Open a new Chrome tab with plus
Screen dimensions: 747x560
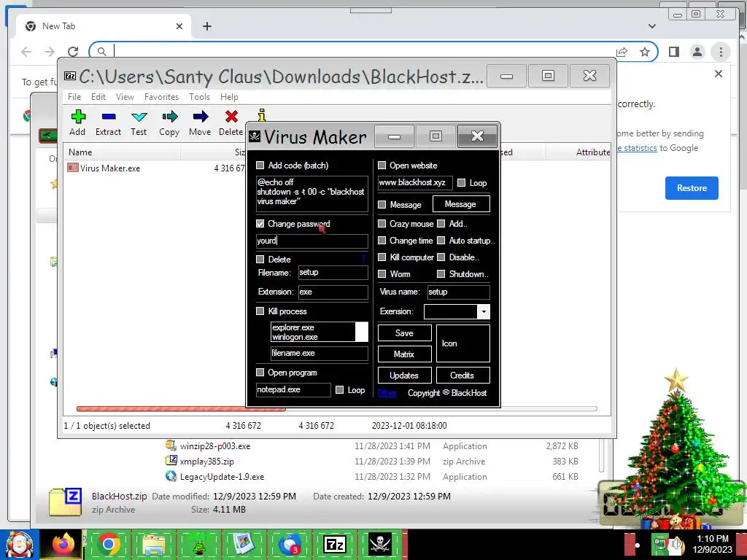[206, 26]
